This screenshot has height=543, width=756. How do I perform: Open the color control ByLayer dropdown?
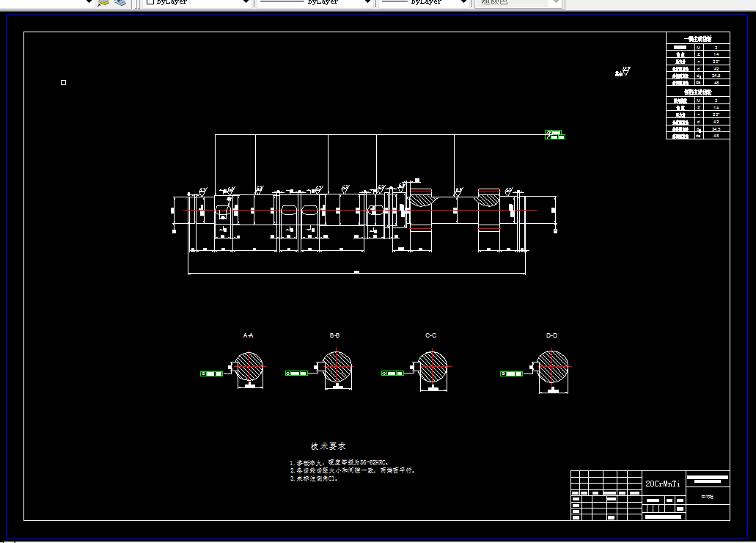point(197,2)
